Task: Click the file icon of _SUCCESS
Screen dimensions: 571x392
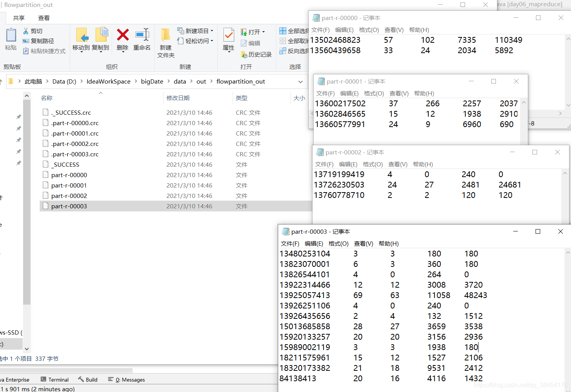Action: 45,164
